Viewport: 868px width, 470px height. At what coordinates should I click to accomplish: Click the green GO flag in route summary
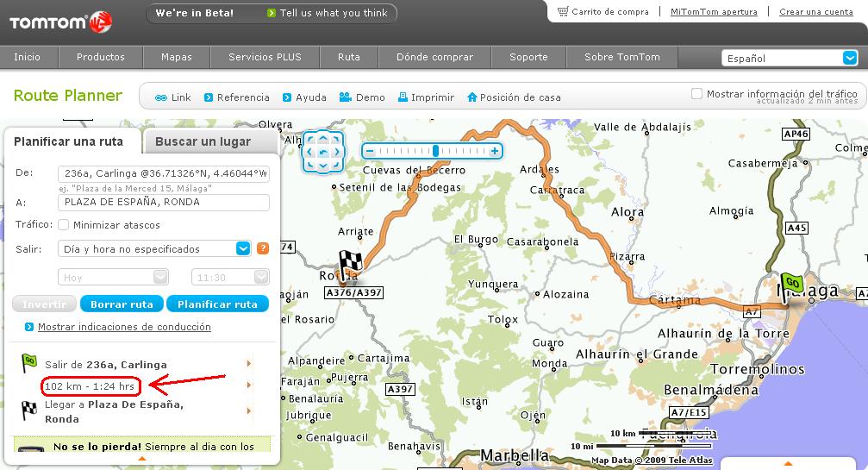[x=29, y=363]
